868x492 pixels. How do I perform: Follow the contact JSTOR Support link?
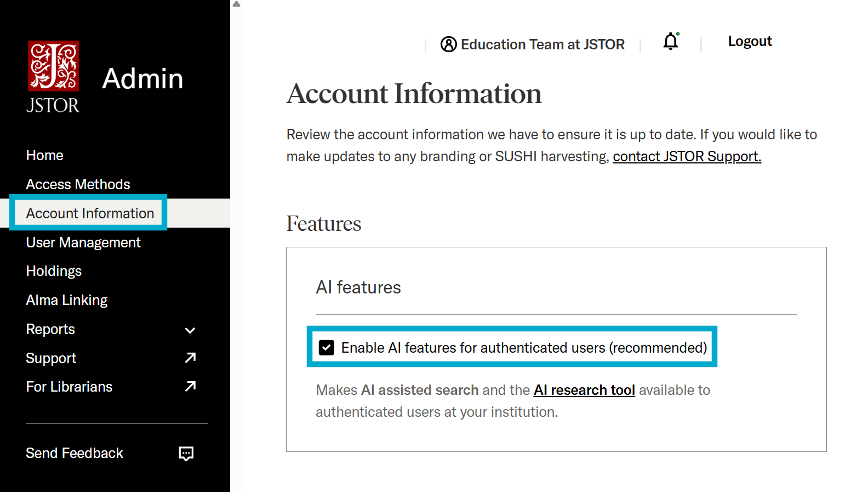point(687,156)
